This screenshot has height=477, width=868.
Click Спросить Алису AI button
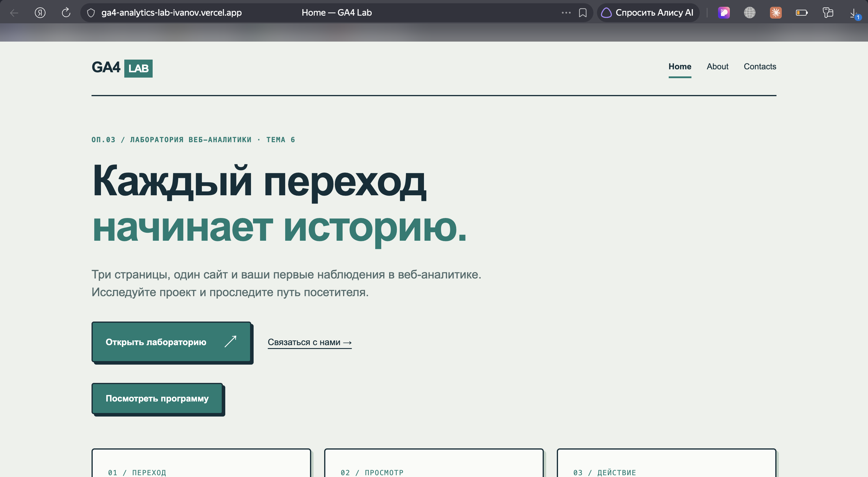[648, 13]
